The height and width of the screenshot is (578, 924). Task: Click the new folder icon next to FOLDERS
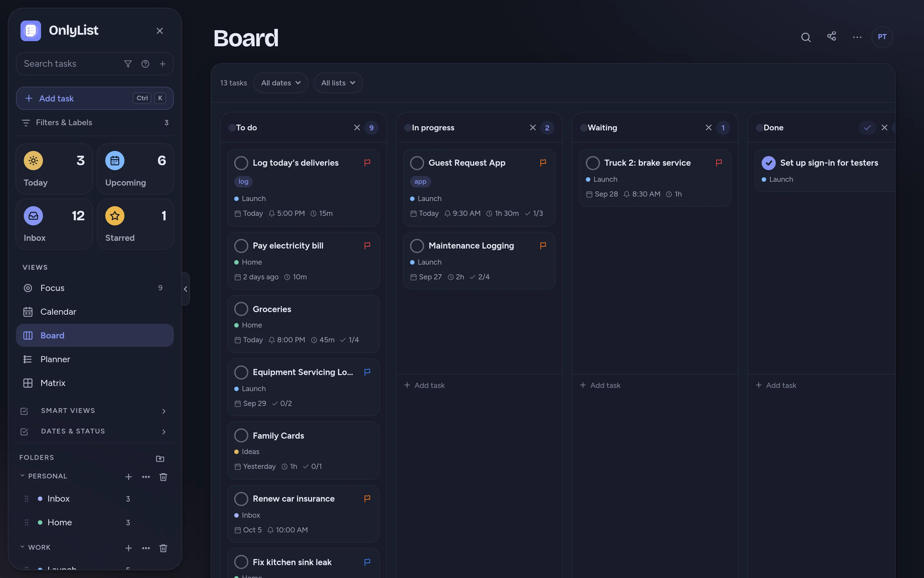coord(160,458)
